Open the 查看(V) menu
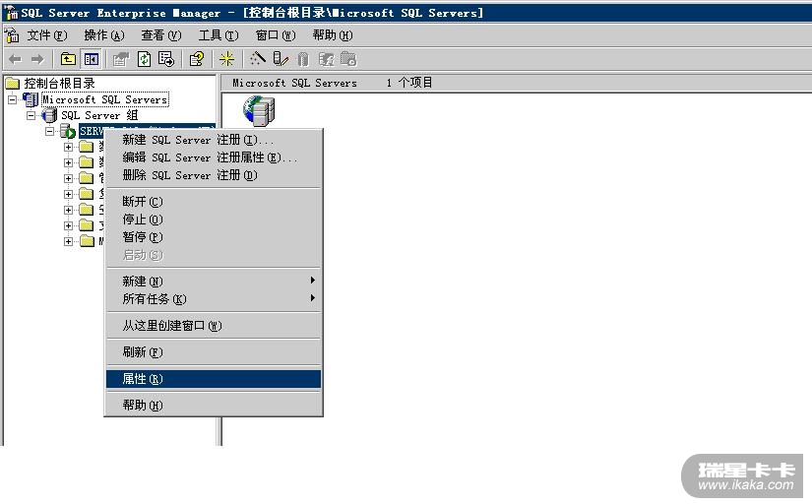This screenshot has height=504, width=812. point(161,35)
